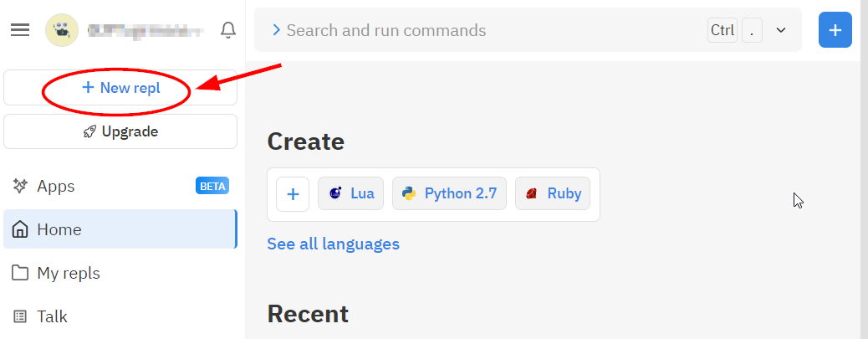Viewport: 868px width, 339px height.
Task: Open My repls folder
Action: [68, 273]
